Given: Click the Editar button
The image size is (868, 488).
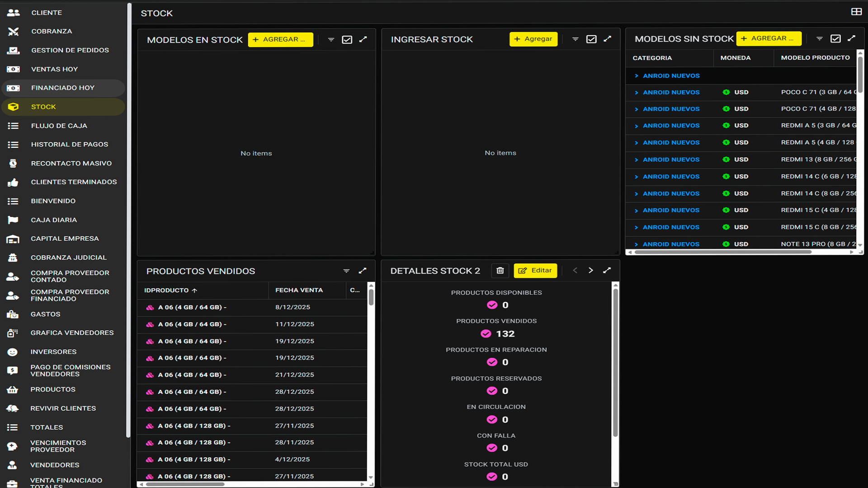Looking at the screenshot, I should coord(535,271).
